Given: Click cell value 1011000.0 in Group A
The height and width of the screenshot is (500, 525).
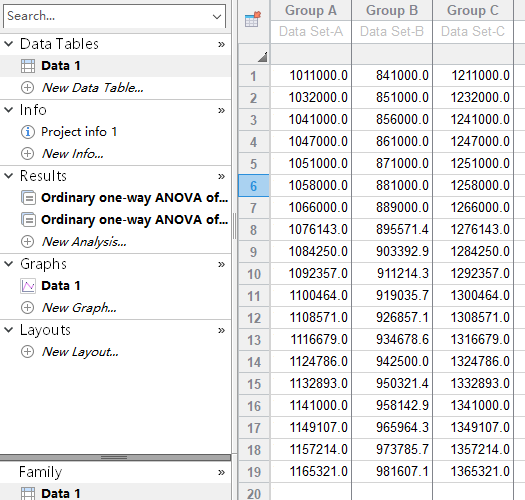Looking at the screenshot, I should pyautogui.click(x=311, y=76).
